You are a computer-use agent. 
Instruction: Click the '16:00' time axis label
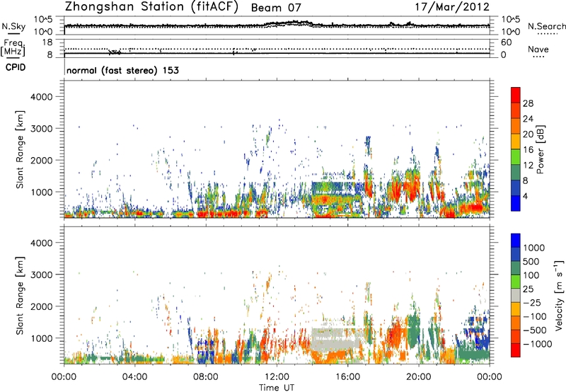347,377
